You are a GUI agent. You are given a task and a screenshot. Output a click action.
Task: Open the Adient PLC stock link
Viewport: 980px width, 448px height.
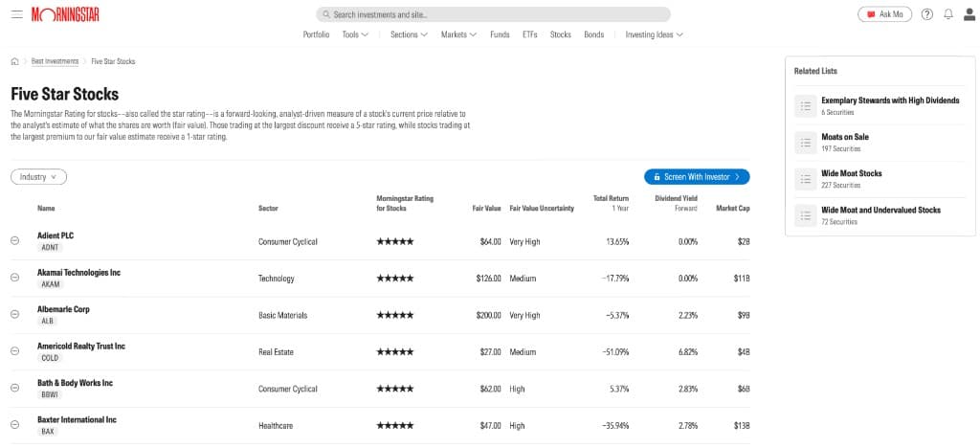tap(56, 235)
